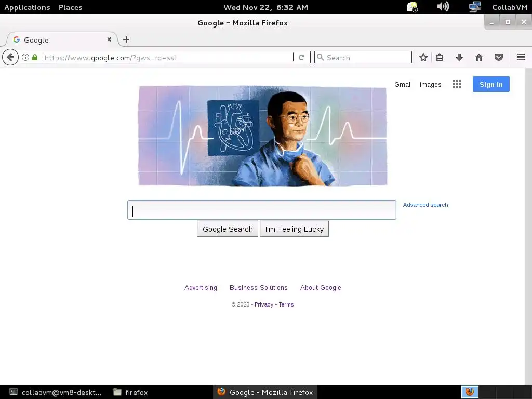Close the Google tab
This screenshot has height=399, width=532.
(109, 39)
